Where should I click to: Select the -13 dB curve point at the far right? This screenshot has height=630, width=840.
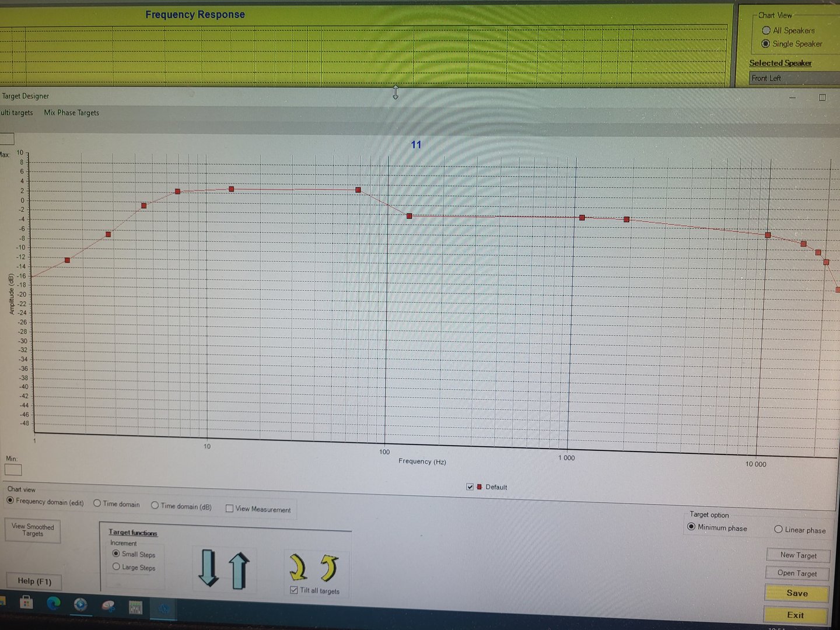tap(826, 262)
